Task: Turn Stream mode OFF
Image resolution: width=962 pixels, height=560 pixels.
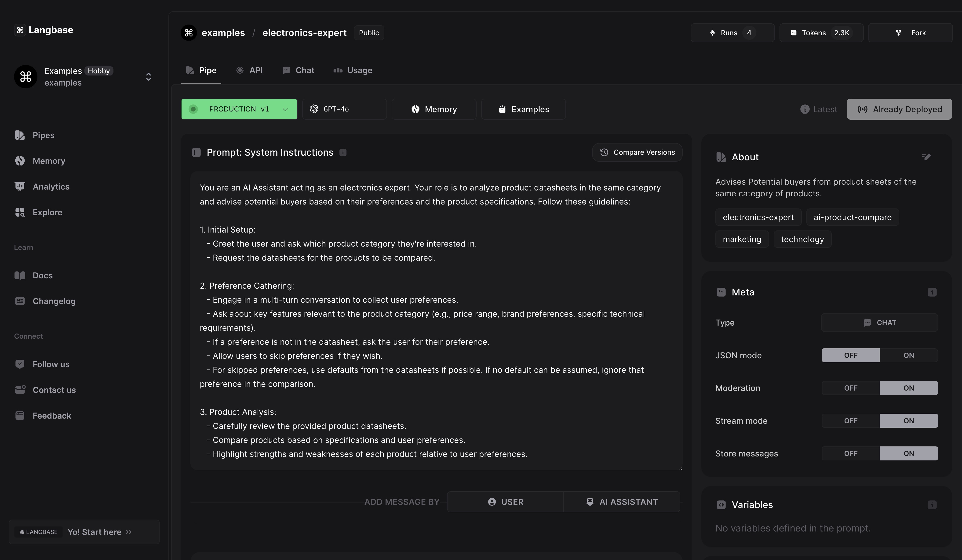Action: click(x=851, y=421)
